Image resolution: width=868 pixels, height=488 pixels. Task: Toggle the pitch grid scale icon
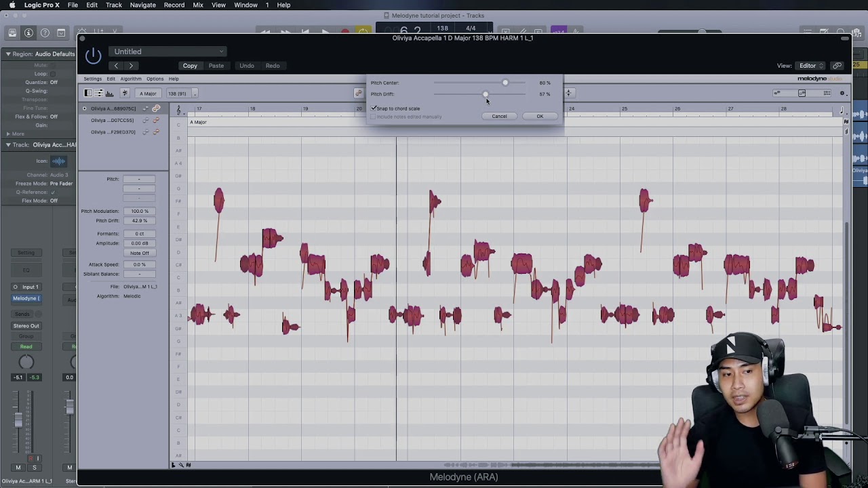coord(125,93)
